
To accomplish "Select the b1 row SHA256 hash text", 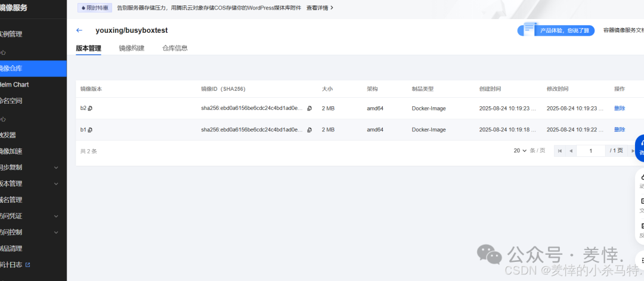I will tap(252, 130).
